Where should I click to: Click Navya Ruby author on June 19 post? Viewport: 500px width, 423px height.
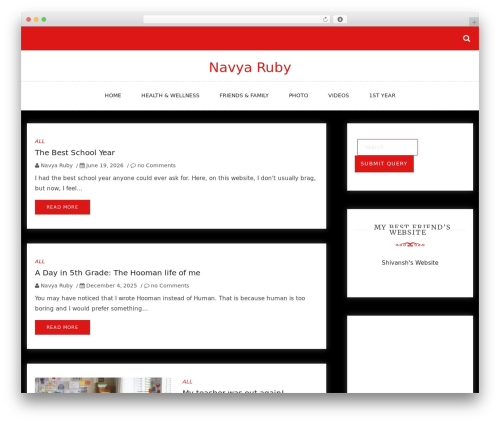[56, 165]
